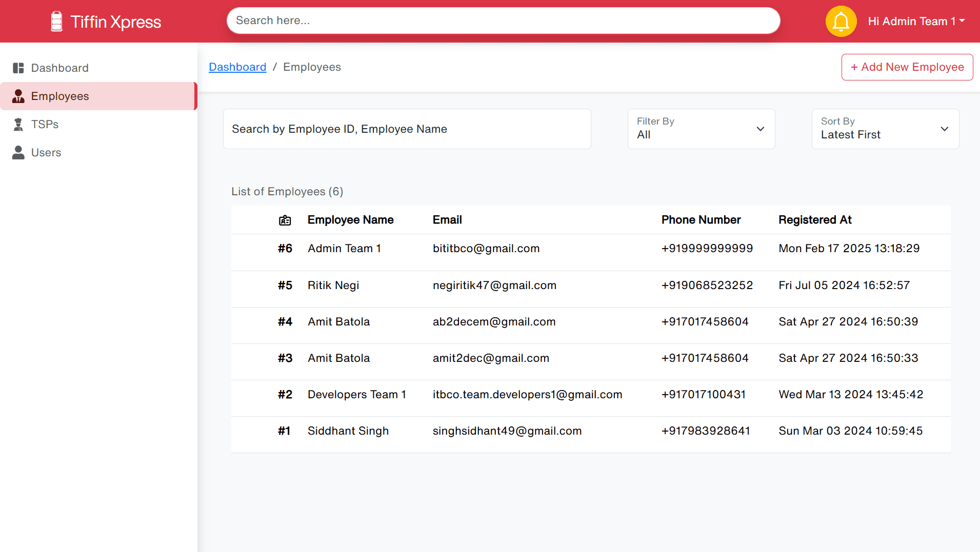Viewport: 980px width, 552px height.
Task: Click the ID card icon in table header
Action: click(285, 220)
